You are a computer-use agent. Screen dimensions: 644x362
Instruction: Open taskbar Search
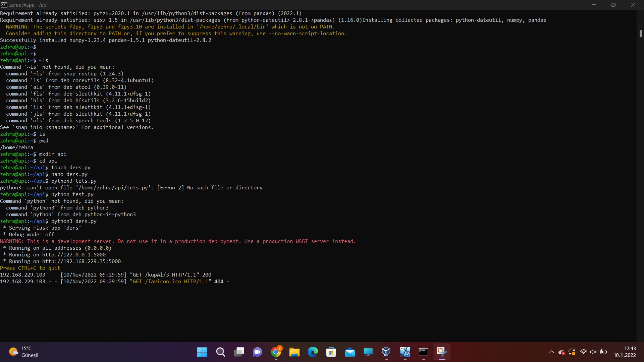(220, 352)
